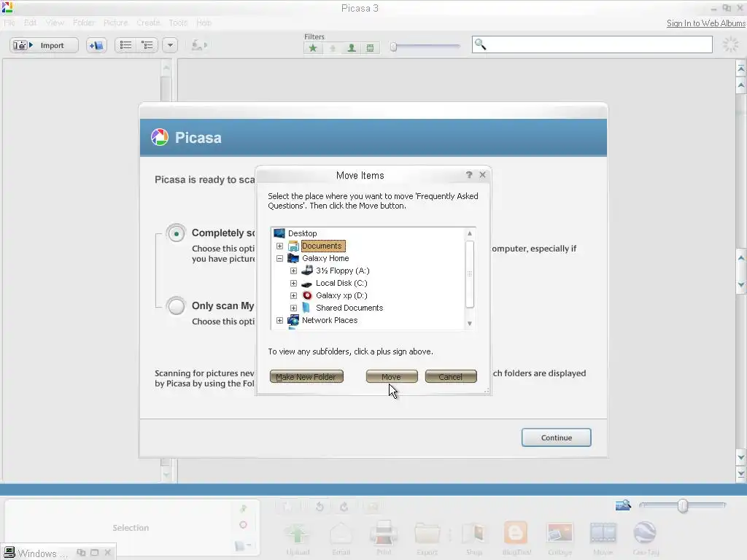Expand the 3½ Floppy (A:) node
This screenshot has width=747, height=560.
click(x=293, y=271)
